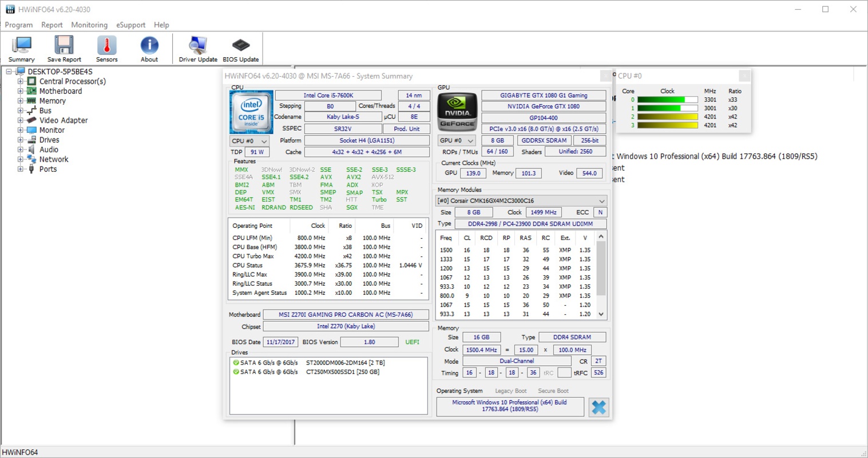Click green status icon of CT250MX500SSD1 drive
The width and height of the screenshot is (868, 458).
point(236,372)
